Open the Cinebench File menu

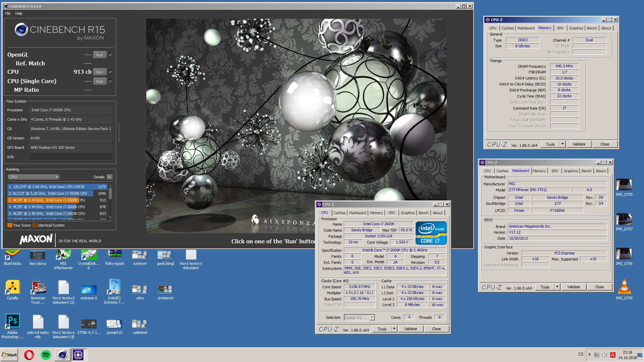[x=8, y=13]
